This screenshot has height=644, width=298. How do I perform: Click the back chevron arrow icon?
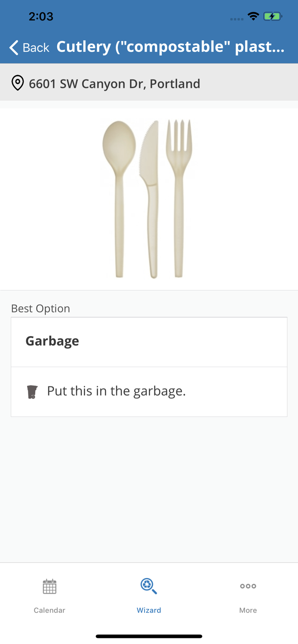[12, 47]
